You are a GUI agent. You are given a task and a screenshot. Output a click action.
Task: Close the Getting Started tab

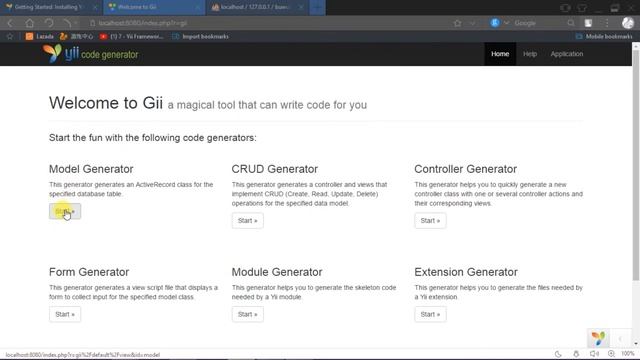coord(95,7)
